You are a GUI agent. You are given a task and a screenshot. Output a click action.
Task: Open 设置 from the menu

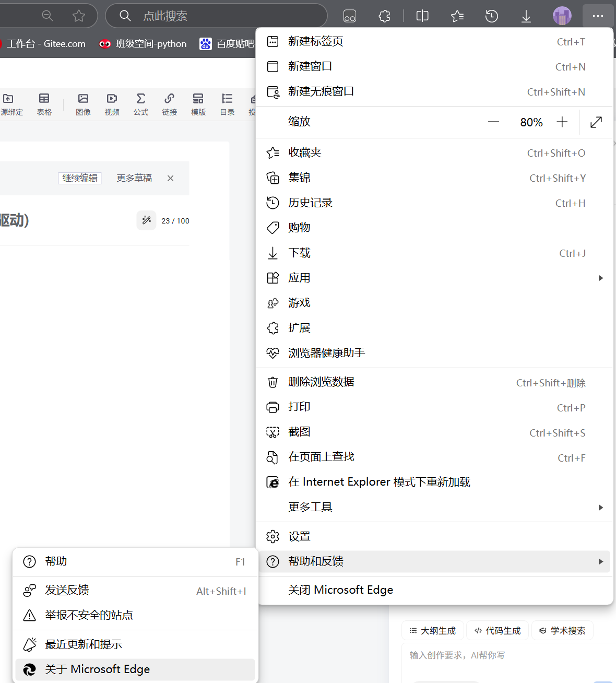coord(434,537)
